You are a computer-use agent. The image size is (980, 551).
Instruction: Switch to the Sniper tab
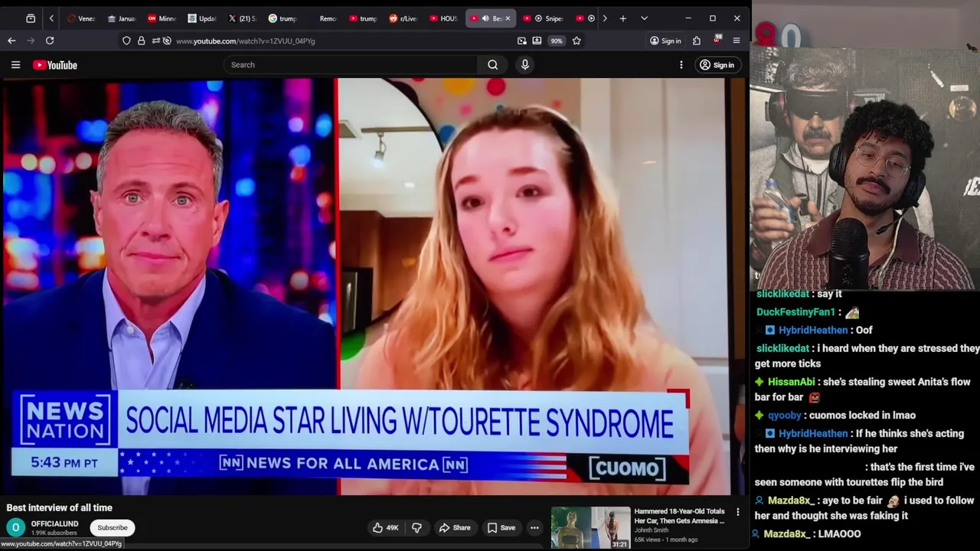544,18
